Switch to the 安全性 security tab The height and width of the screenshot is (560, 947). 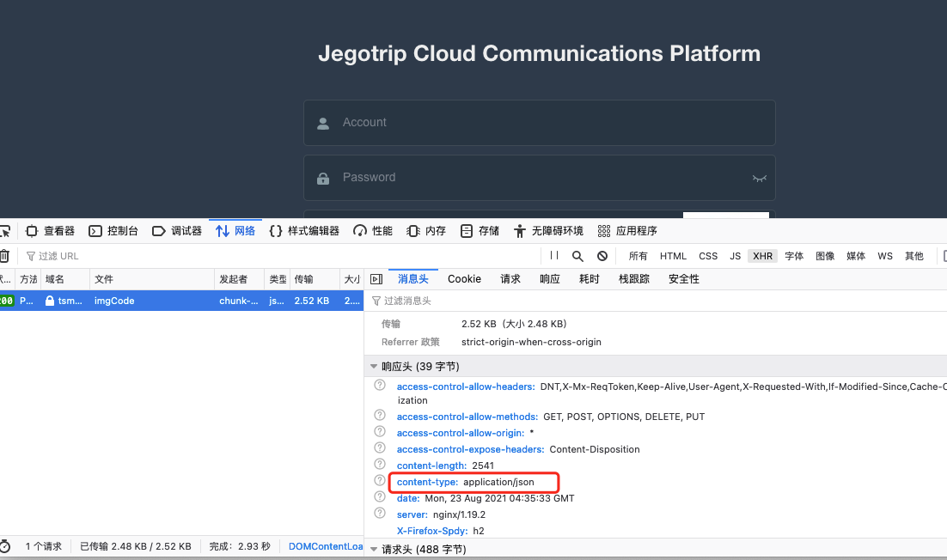684,279
